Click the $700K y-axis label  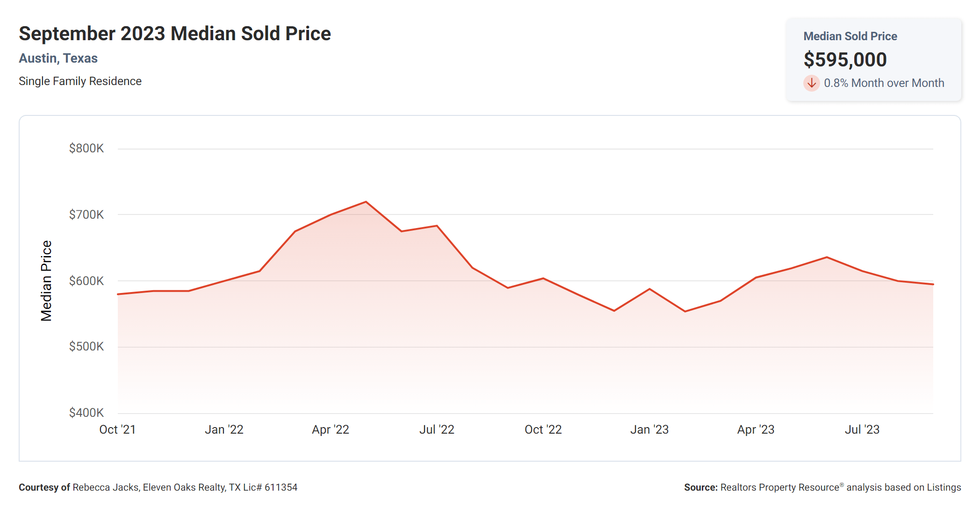[x=86, y=215]
